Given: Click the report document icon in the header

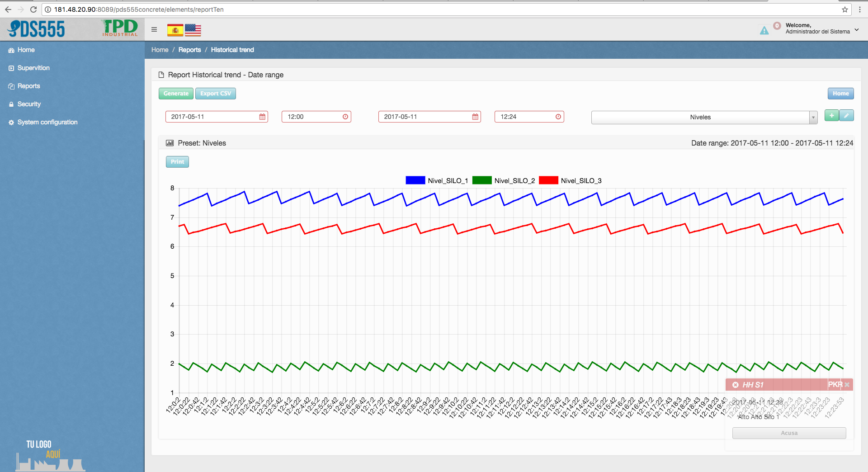Looking at the screenshot, I should point(161,75).
